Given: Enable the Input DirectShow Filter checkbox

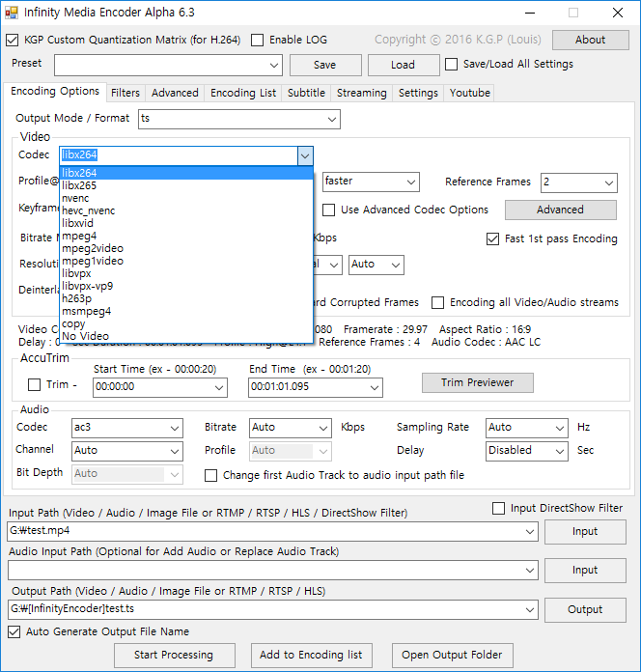Looking at the screenshot, I should pyautogui.click(x=499, y=508).
